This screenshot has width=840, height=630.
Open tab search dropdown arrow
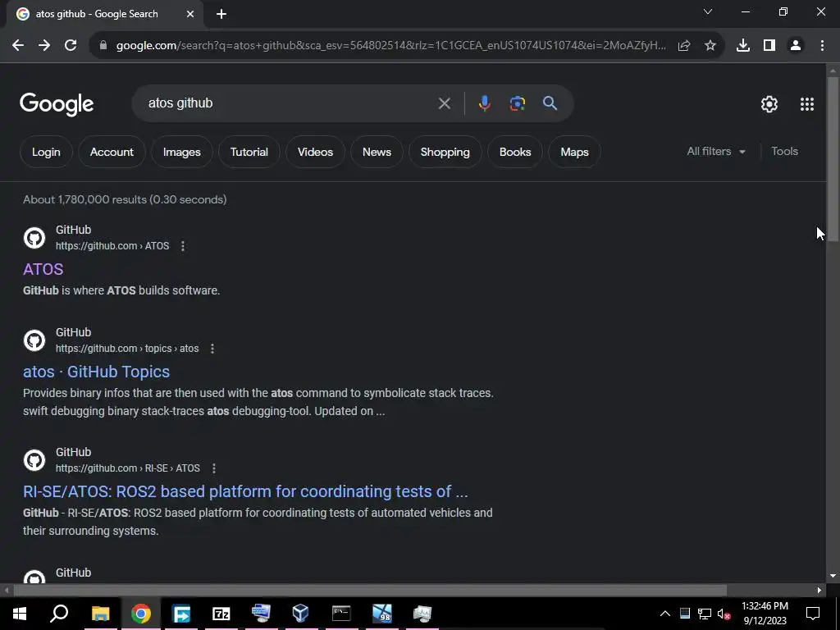click(708, 11)
